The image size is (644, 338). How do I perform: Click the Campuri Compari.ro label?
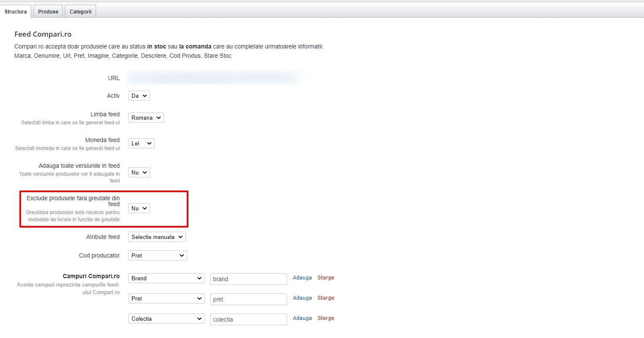pyautogui.click(x=91, y=276)
